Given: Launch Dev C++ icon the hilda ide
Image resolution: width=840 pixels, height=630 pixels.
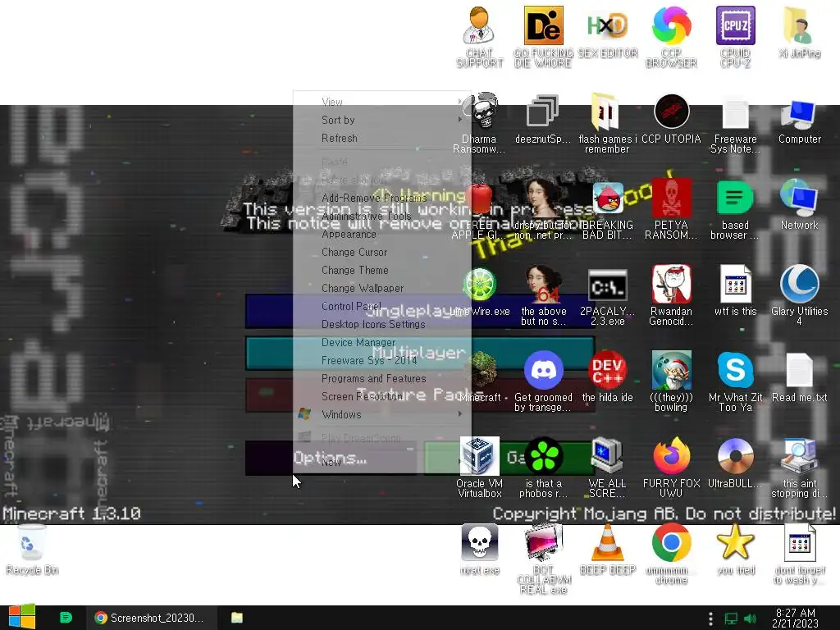Looking at the screenshot, I should click(x=607, y=370).
